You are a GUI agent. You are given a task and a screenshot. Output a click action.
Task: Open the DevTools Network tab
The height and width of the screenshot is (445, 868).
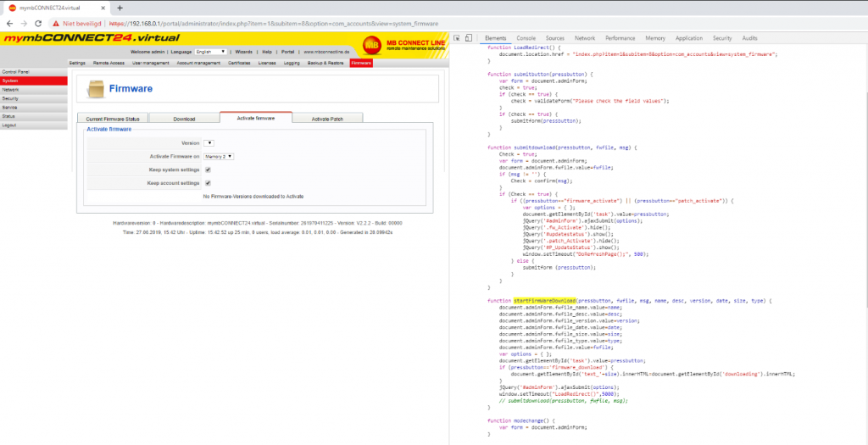pyautogui.click(x=585, y=38)
